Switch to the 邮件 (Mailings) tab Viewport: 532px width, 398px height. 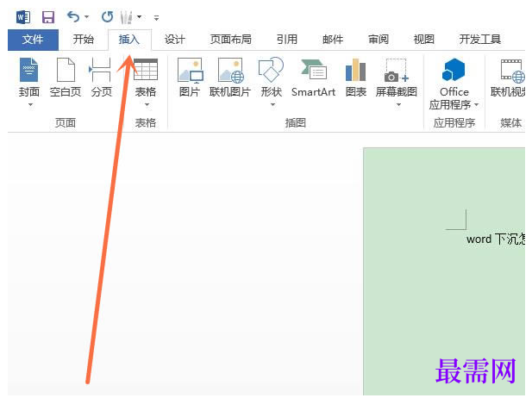click(333, 40)
